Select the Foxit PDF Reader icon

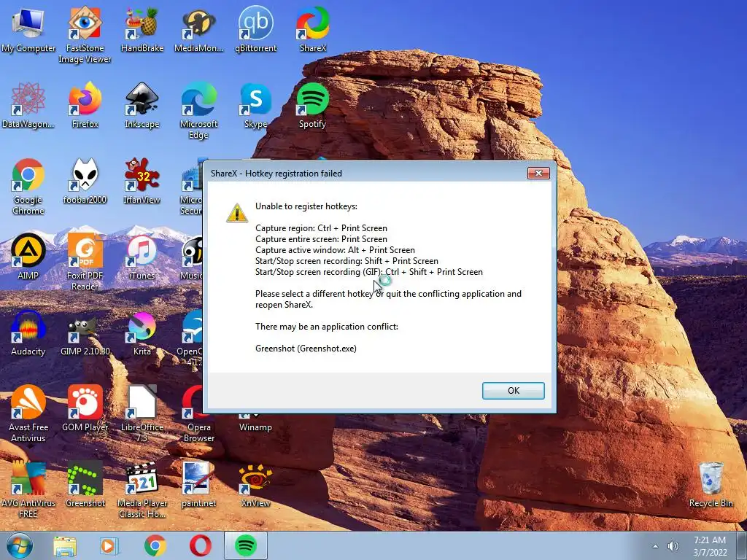click(85, 262)
